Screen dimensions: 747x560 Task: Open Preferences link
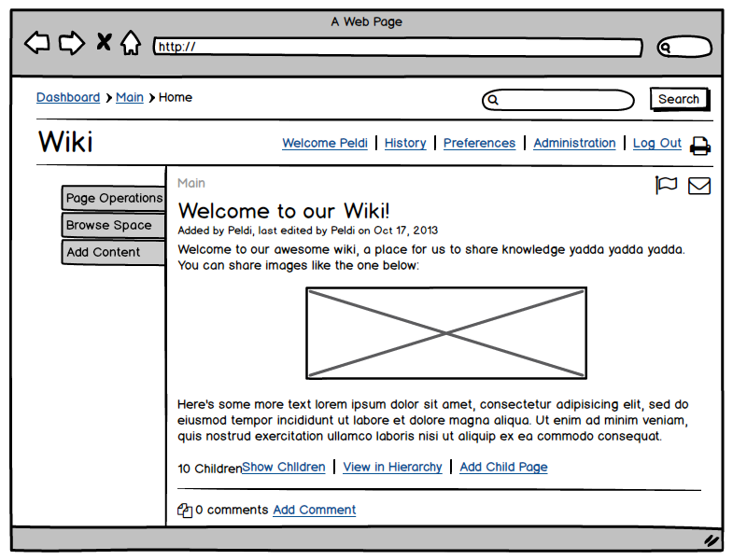[479, 143]
